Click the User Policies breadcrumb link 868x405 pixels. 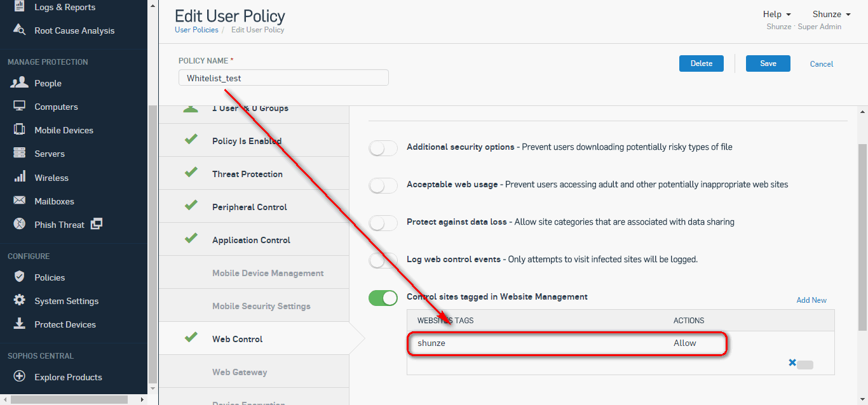click(196, 30)
